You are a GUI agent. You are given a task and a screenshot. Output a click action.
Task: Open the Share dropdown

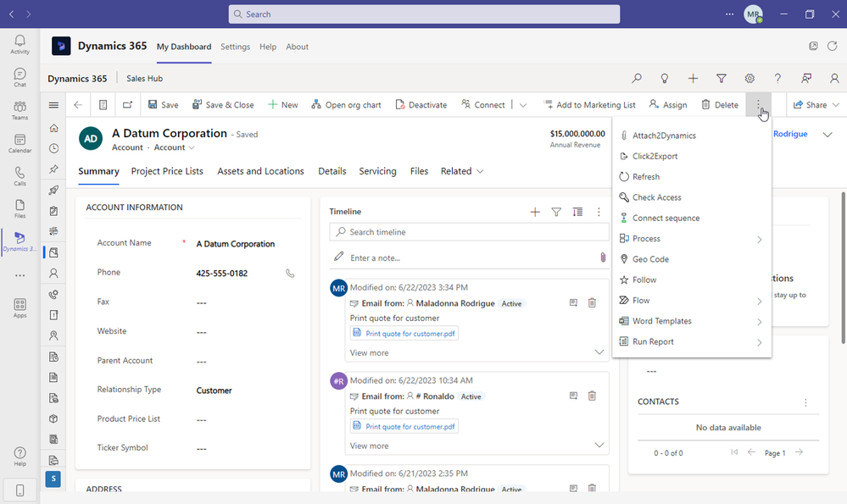point(816,105)
